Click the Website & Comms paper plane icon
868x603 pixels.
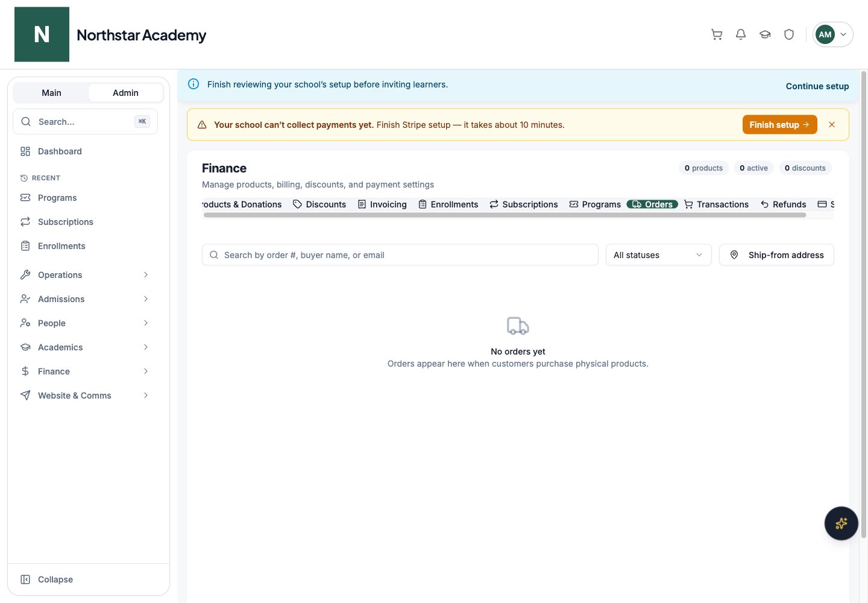pos(25,396)
